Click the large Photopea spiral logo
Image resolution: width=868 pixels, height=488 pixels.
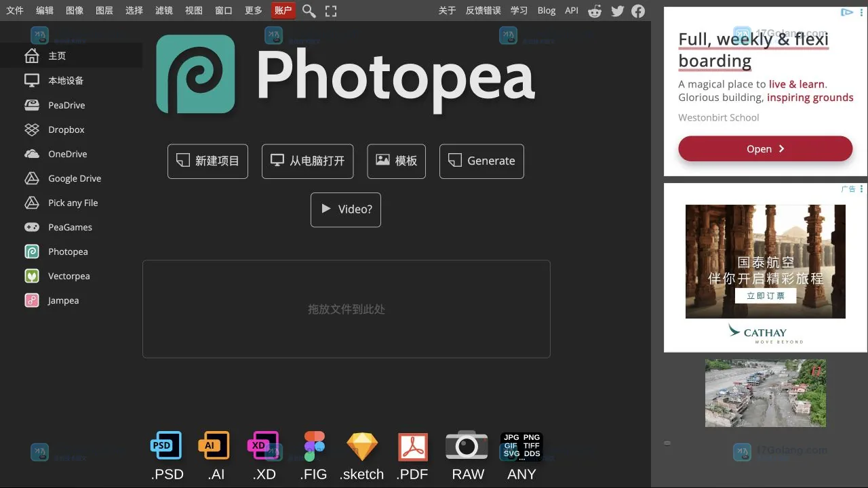[195, 75]
